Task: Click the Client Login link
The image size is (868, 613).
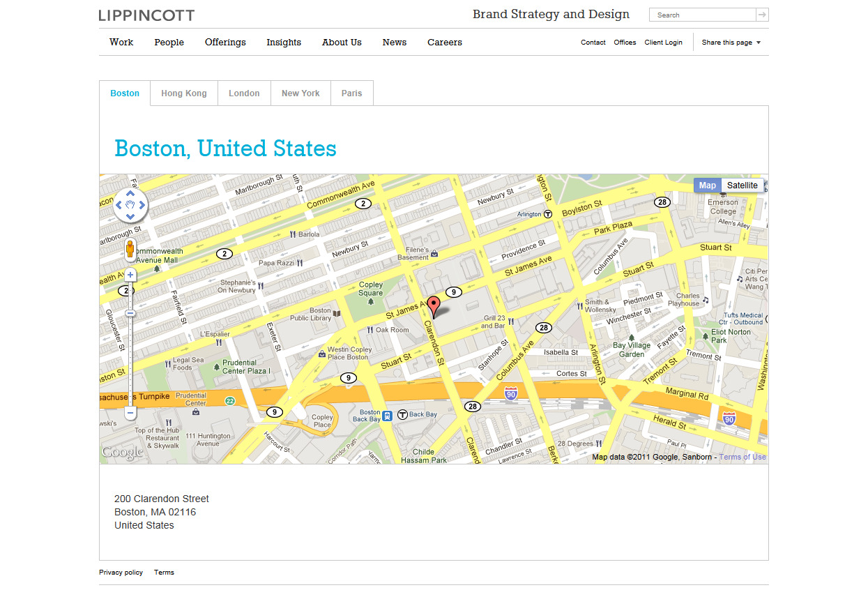Action: click(x=664, y=43)
